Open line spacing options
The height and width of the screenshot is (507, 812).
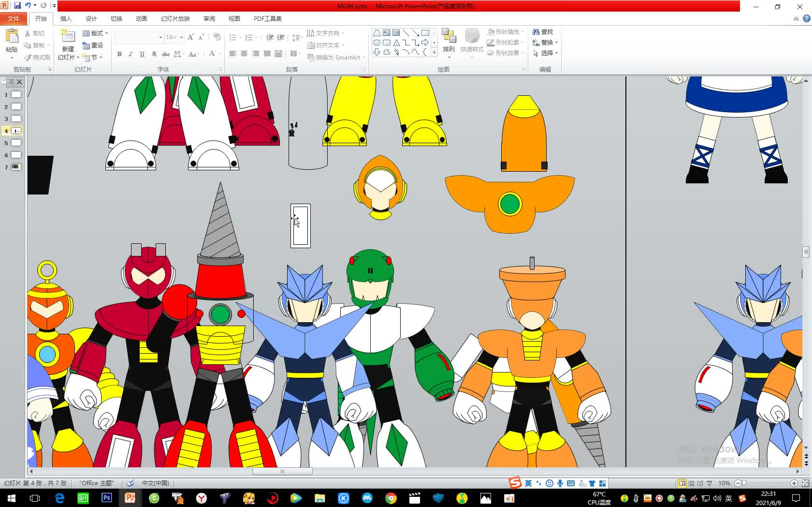click(x=297, y=38)
